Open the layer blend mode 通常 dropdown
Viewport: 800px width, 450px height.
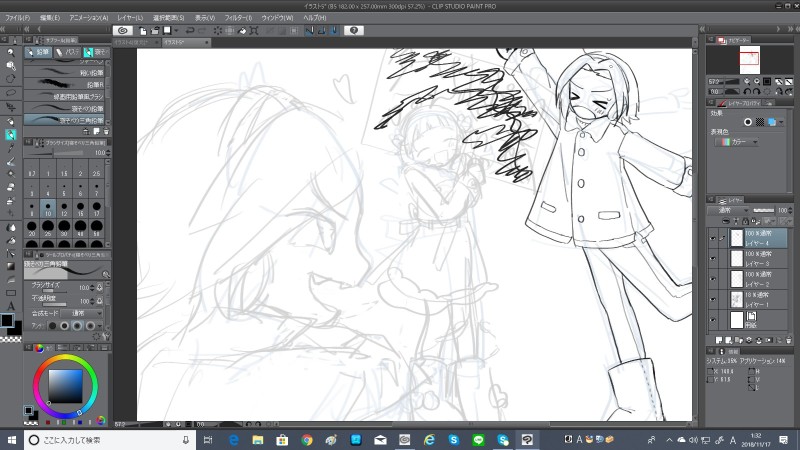[x=728, y=210]
